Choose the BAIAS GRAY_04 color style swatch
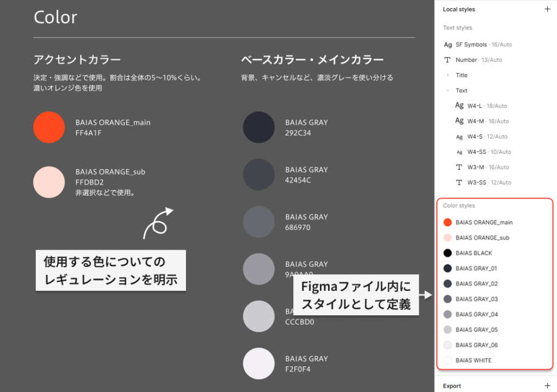The height and width of the screenshot is (392, 557). click(x=448, y=314)
